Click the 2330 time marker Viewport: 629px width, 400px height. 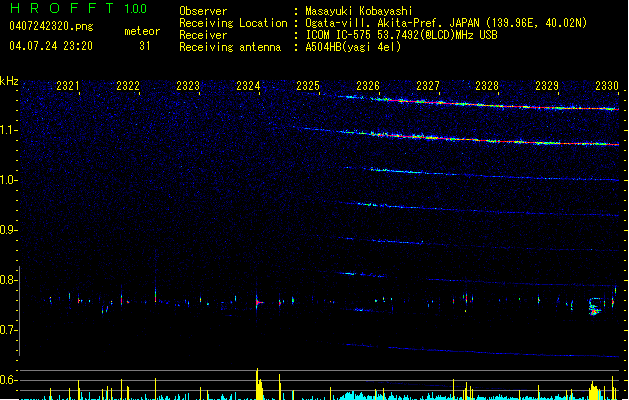click(x=607, y=86)
